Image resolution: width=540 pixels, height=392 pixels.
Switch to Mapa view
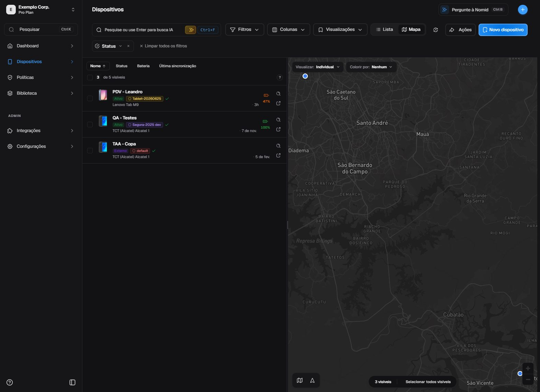[411, 29]
